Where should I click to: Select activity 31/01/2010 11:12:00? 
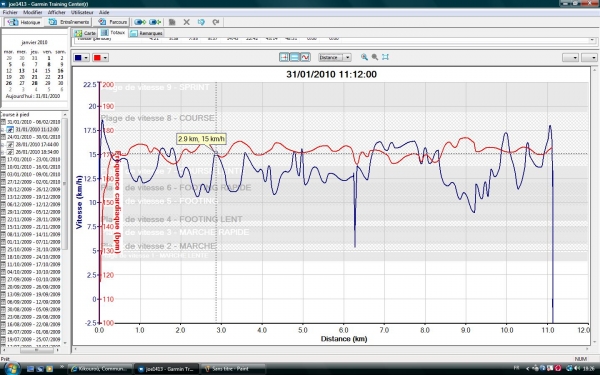[x=37, y=130]
